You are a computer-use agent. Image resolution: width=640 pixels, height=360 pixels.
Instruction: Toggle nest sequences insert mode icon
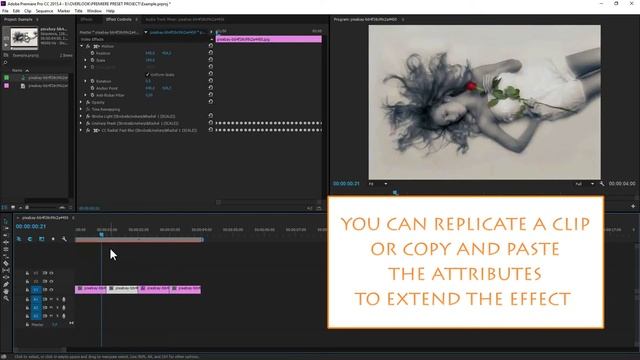[x=19, y=239]
